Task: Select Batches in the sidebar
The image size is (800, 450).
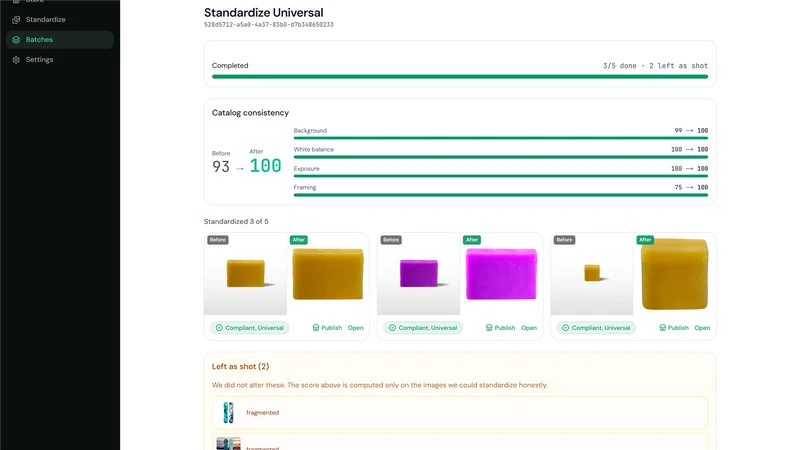Action: [x=60, y=39]
